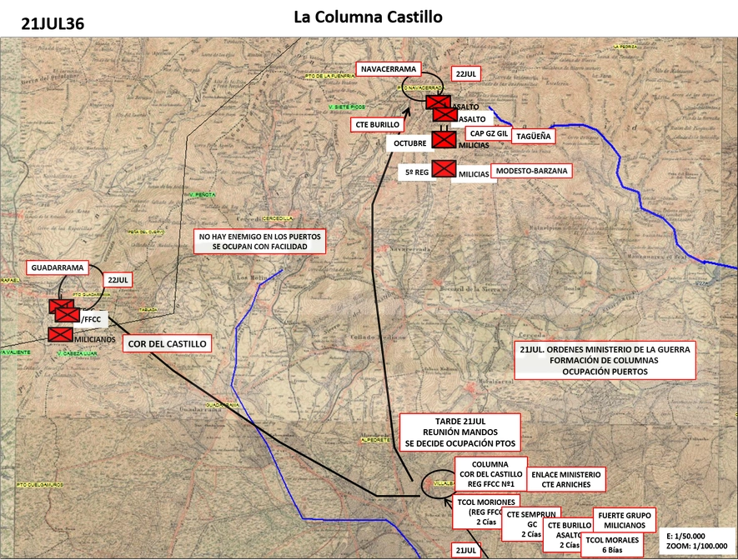Select the FUERTE GRUPO MILICIANOS label
Screen dimensions: 738x560
click(x=625, y=520)
